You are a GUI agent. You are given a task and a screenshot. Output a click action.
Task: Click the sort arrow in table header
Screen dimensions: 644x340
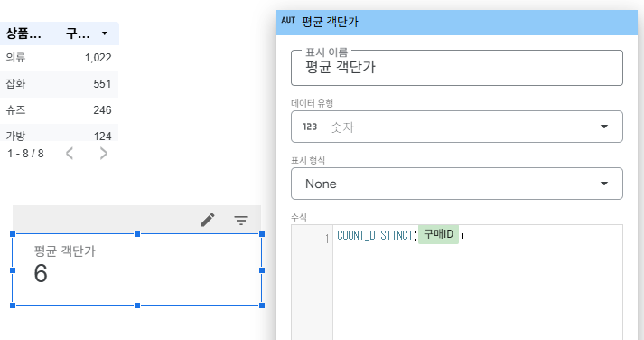point(104,33)
